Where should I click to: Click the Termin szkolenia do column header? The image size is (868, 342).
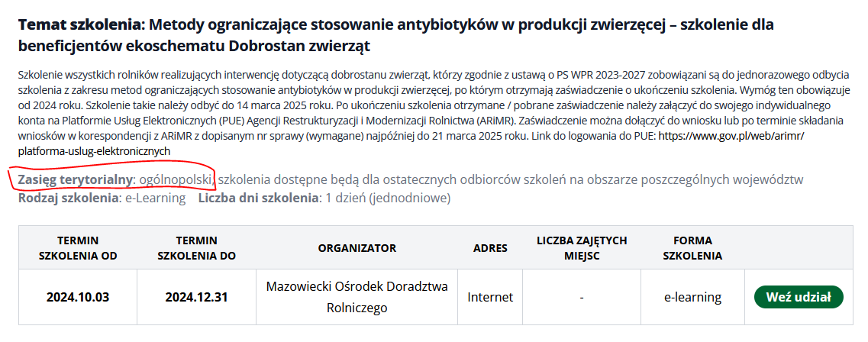point(196,247)
